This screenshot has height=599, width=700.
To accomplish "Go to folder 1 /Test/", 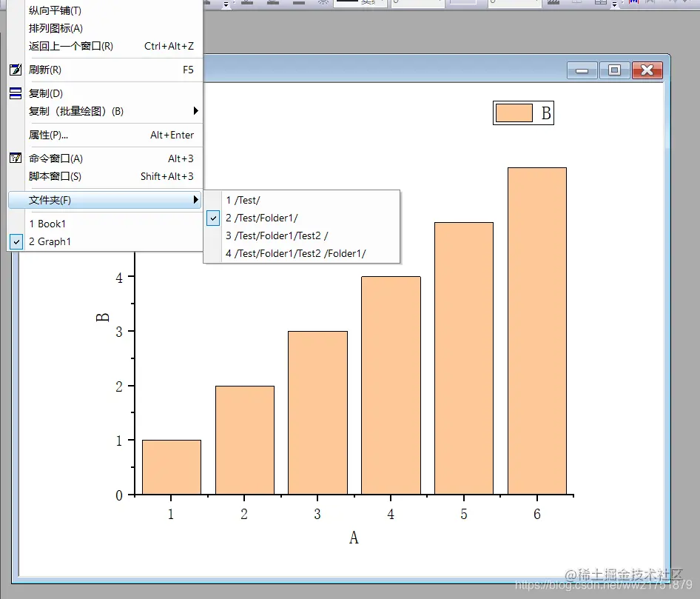I will point(302,200).
